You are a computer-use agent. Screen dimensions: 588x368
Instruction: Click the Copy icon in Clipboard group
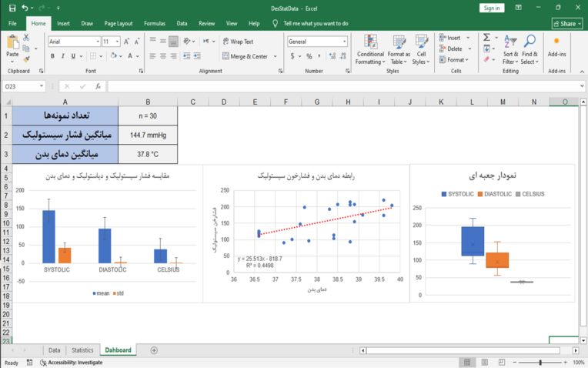click(x=26, y=49)
